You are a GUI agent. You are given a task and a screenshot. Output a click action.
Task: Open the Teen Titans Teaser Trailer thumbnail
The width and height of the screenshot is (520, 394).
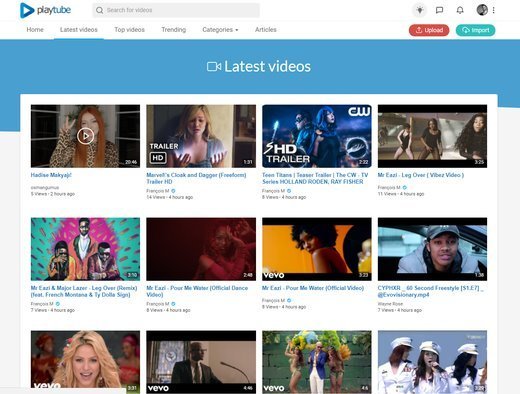(x=317, y=136)
